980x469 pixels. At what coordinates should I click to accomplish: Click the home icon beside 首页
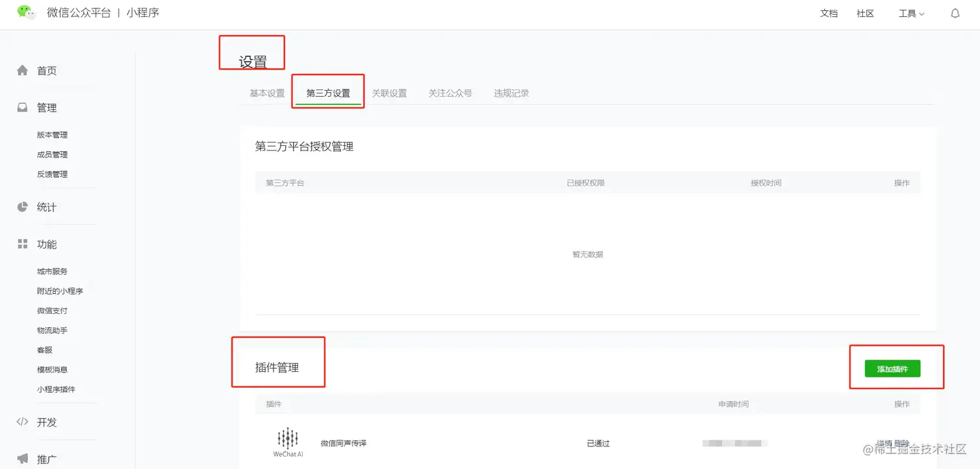[x=23, y=70]
